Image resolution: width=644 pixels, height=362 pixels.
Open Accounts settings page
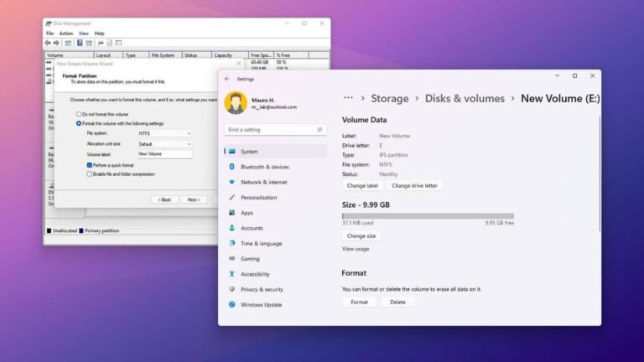(x=275, y=228)
